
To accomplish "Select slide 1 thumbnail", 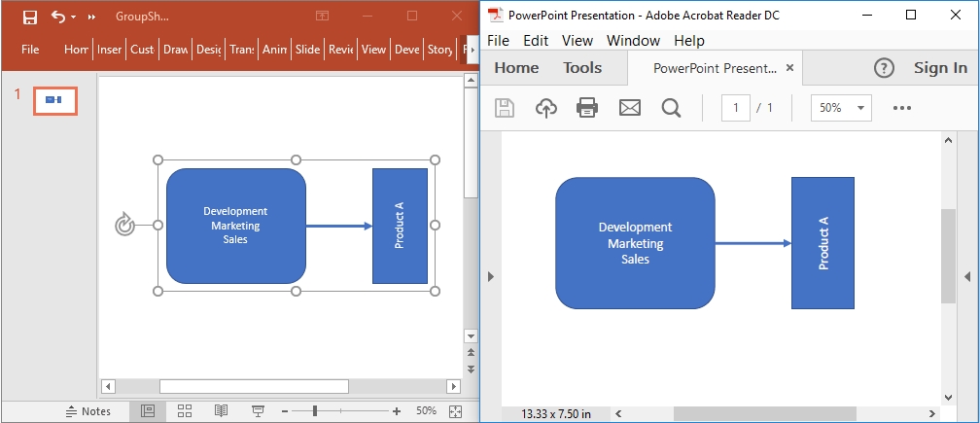I will click(x=55, y=100).
